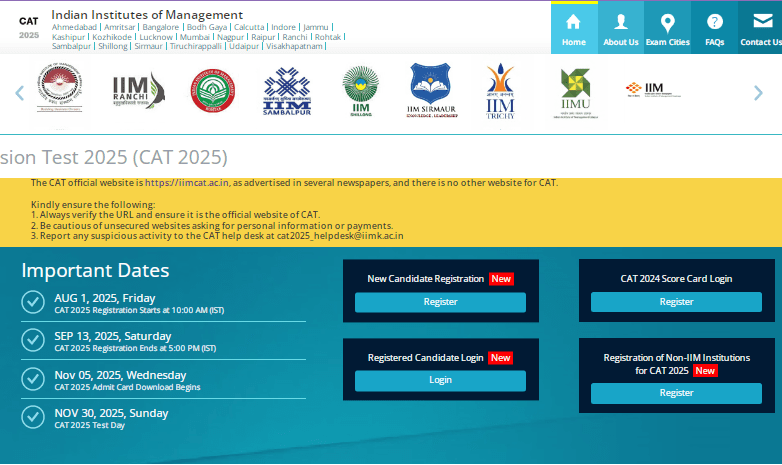Open the IIM Sirmaur logo

click(430, 93)
